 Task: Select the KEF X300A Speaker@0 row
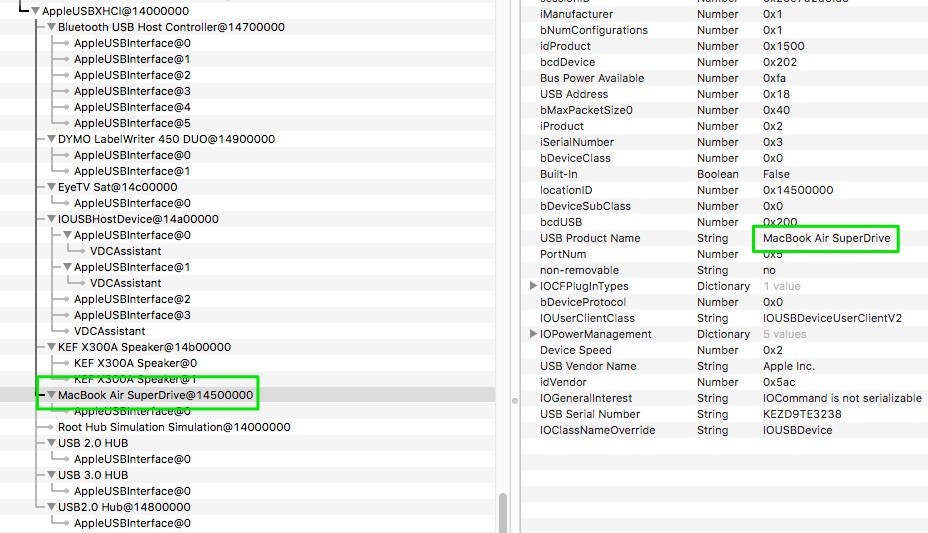point(247,363)
